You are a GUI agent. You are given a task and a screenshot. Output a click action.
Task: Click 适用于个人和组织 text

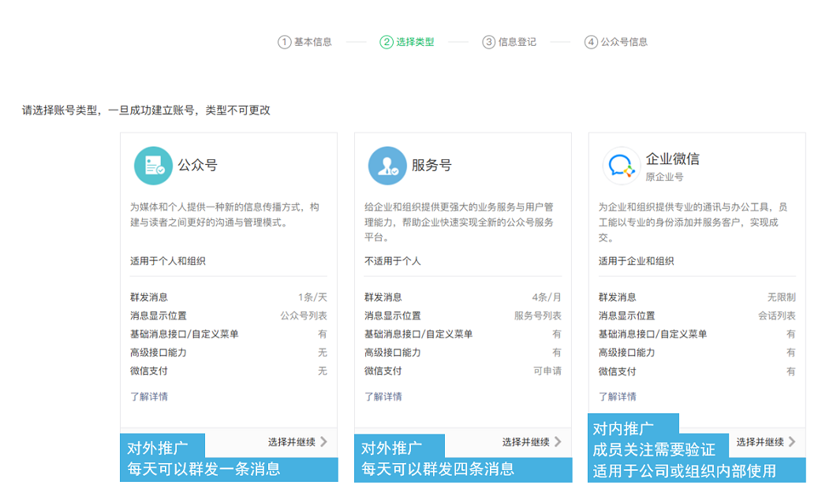click(168, 261)
